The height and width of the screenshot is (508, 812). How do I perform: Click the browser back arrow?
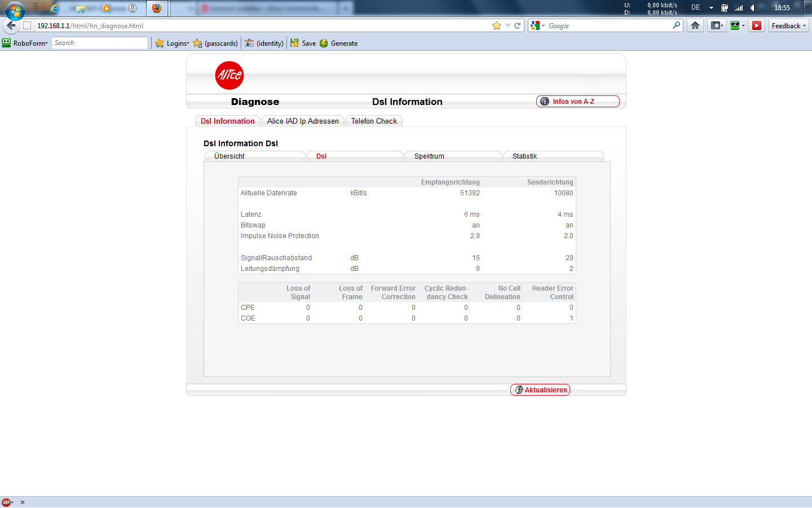11,25
